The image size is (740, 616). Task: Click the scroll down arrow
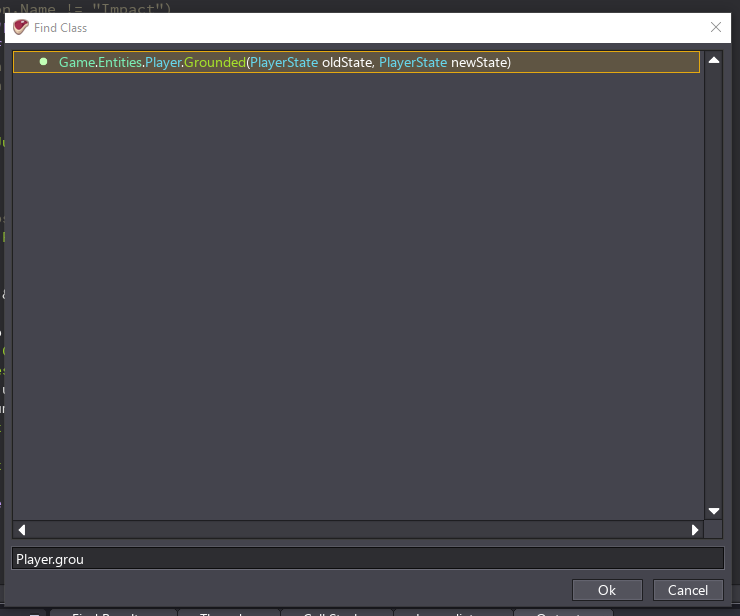pos(714,511)
